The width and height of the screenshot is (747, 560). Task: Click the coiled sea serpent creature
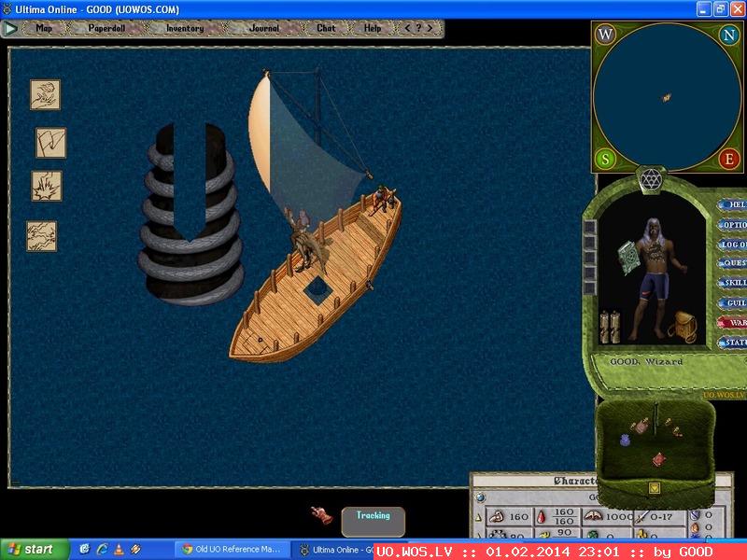tap(190, 214)
